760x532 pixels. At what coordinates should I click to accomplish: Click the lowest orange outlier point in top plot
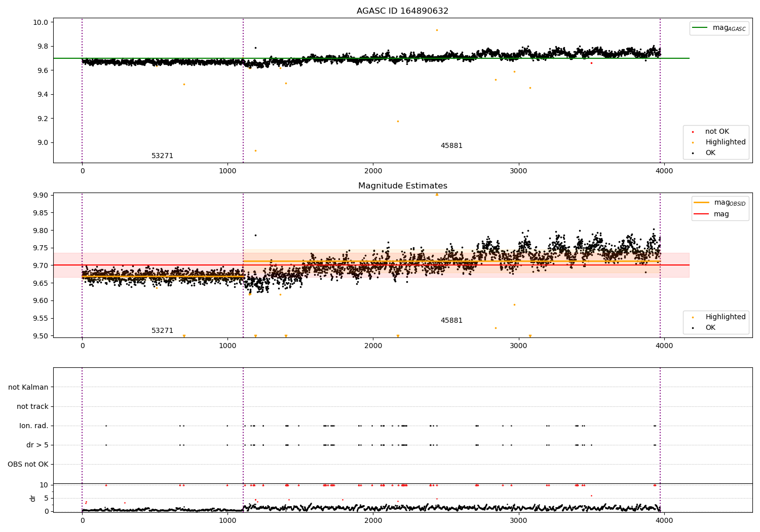(255, 150)
